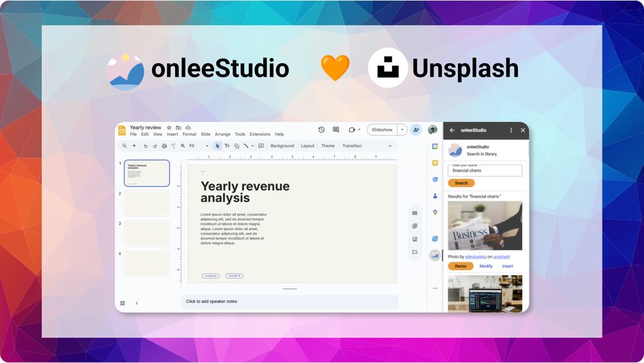Open onleeStudio panel three-dot menu

511,130
